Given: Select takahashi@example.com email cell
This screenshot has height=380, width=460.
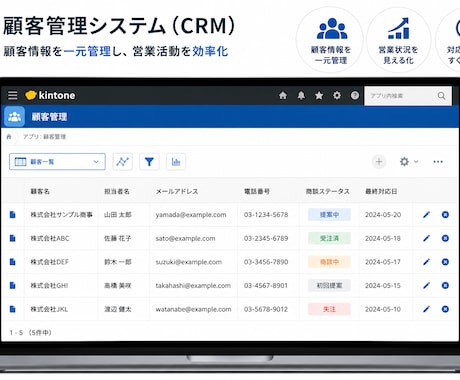Looking at the screenshot, I should [x=193, y=286].
